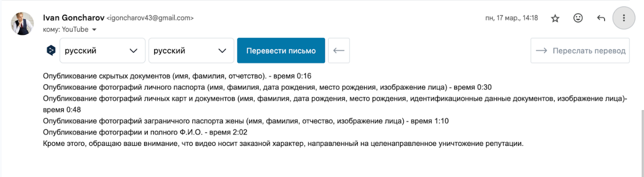This screenshot has height=177, width=644.
Task: Click the final paragraph starting Кроме этого
Action: click(283, 143)
